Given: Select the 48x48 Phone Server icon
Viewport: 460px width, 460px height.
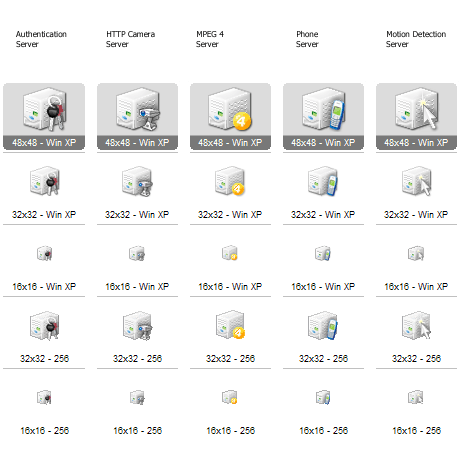Looking at the screenshot, I should coord(323,109).
